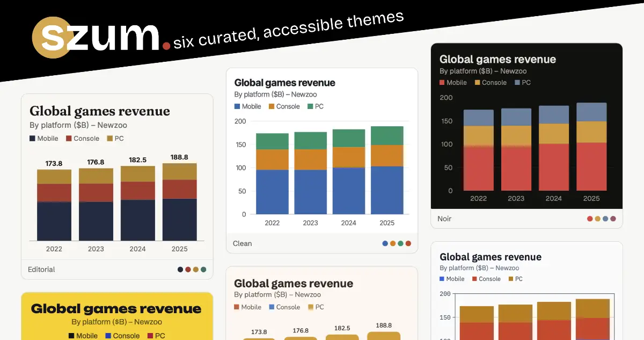The width and height of the screenshot is (644, 340).
Task: Select blue dot in Noir palette
Action: [x=605, y=219]
